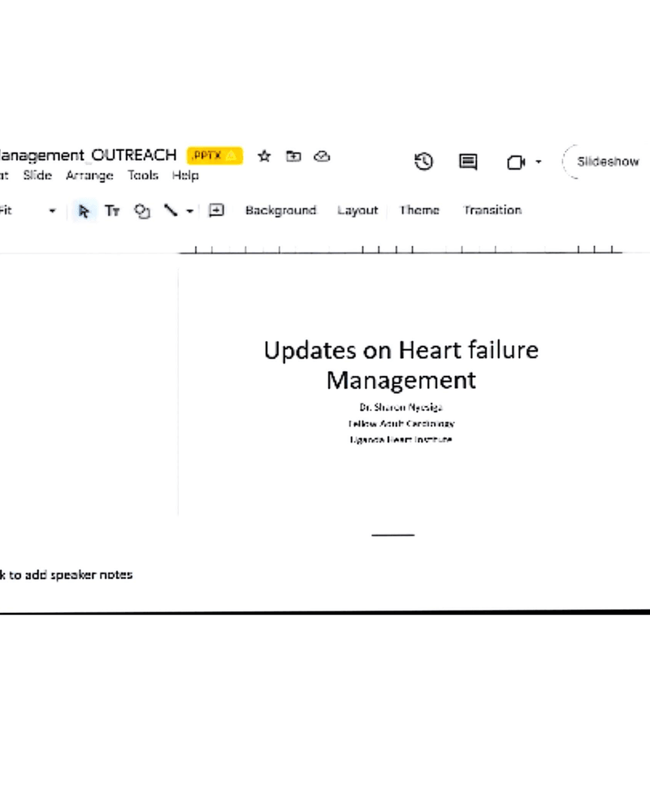
Task: Click the .PPTX format badge
Action: (x=214, y=155)
